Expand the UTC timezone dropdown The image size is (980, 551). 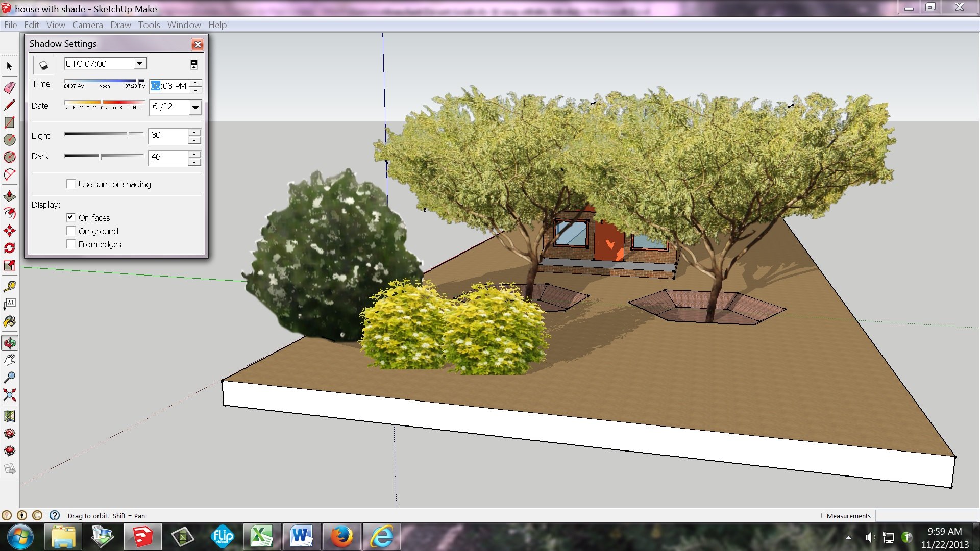coord(139,63)
